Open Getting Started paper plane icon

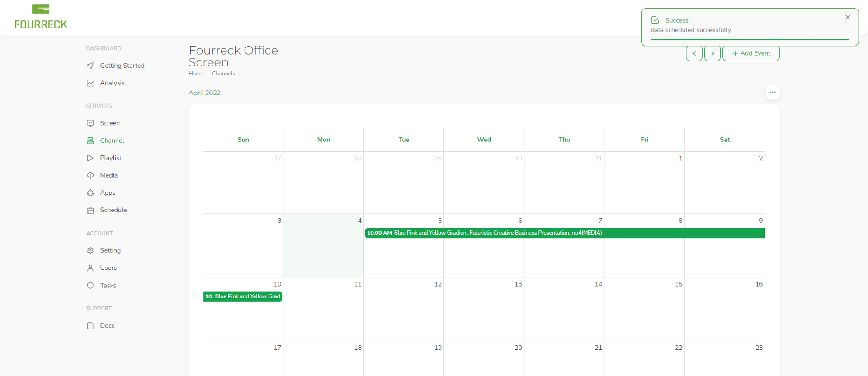(90, 66)
